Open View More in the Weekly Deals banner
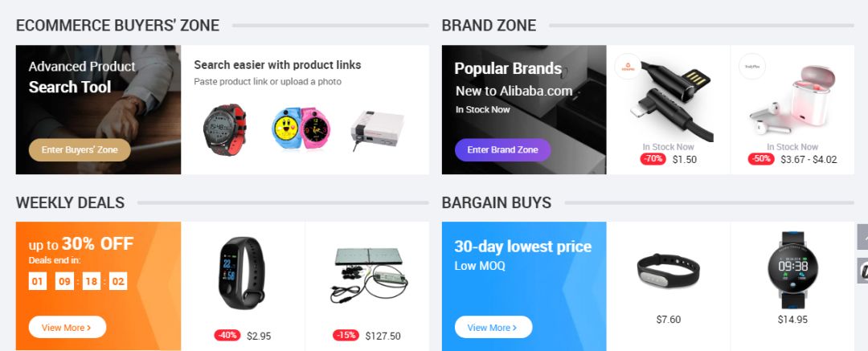 67,327
